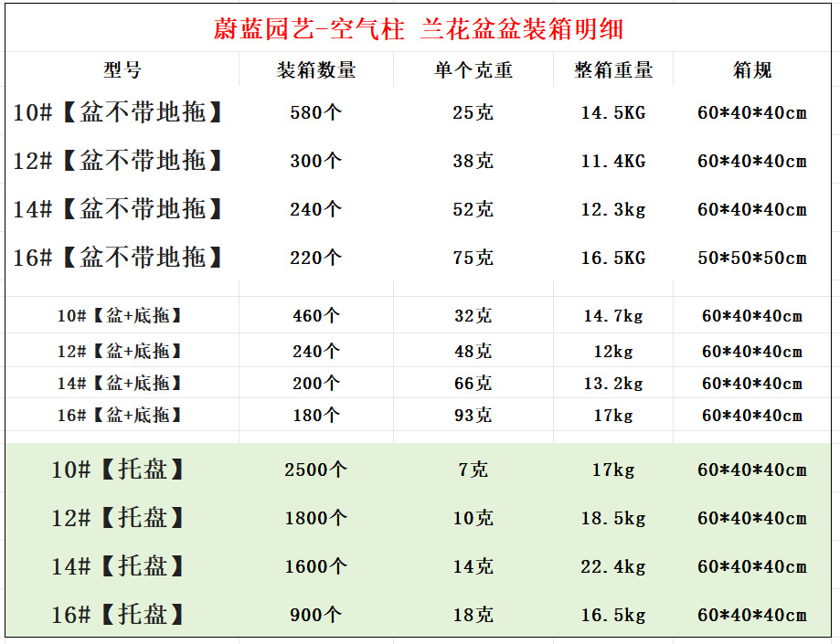Click the 300个 quantity cell
840x644 pixels.
click(315, 161)
